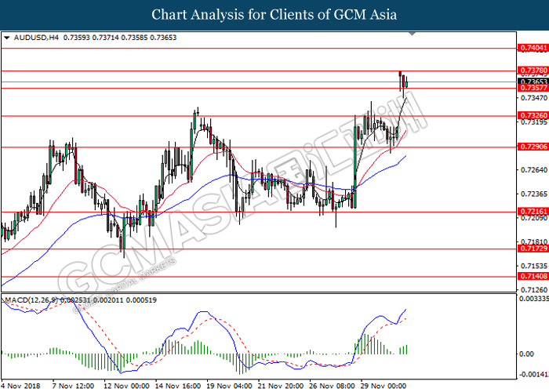Click the 0.74041 red price tag

pos(531,48)
